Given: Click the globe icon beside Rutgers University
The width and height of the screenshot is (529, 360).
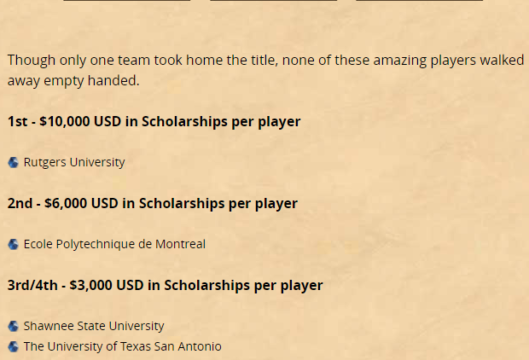Looking at the screenshot, I should (13, 163).
